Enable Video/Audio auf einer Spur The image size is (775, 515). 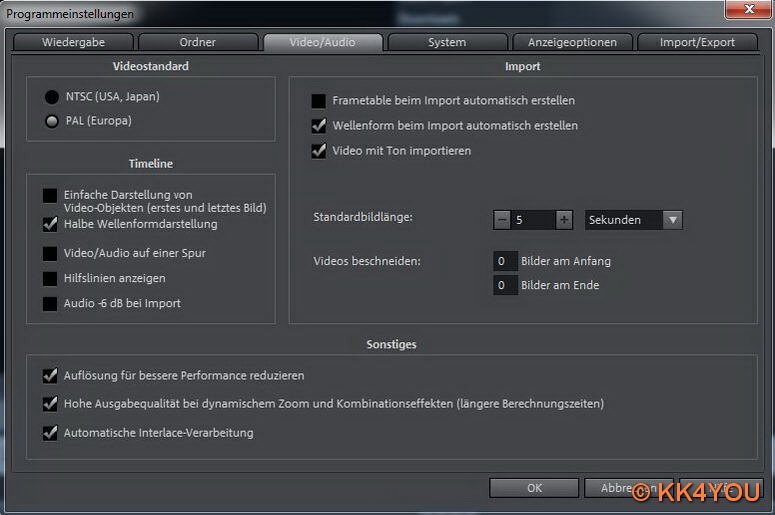tap(50, 254)
